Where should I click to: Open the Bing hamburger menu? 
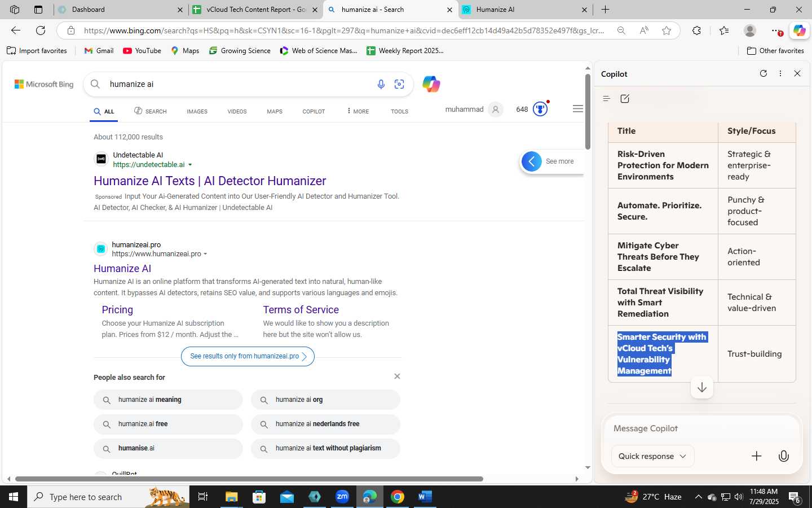click(577, 109)
